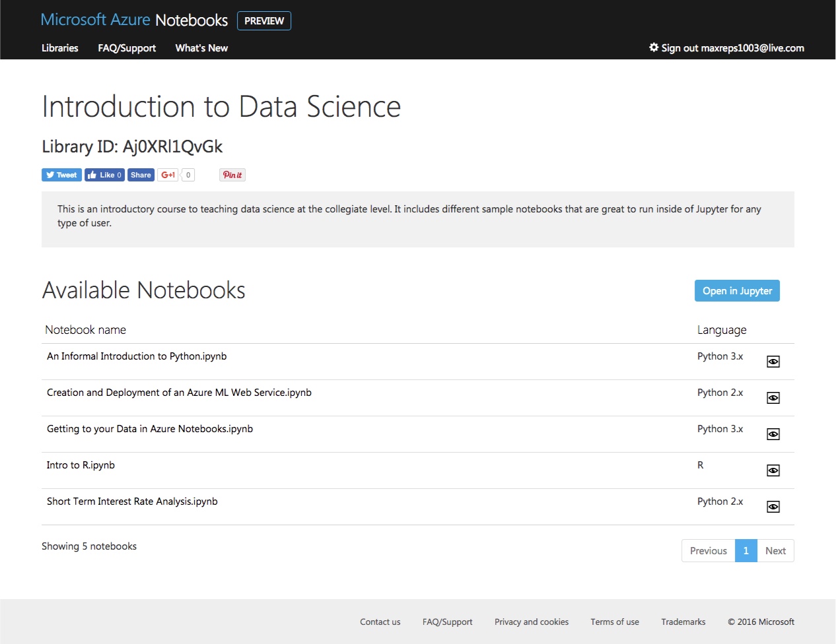The width and height of the screenshot is (836, 644).
Task: Click the Google +1 button
Action: click(168, 175)
